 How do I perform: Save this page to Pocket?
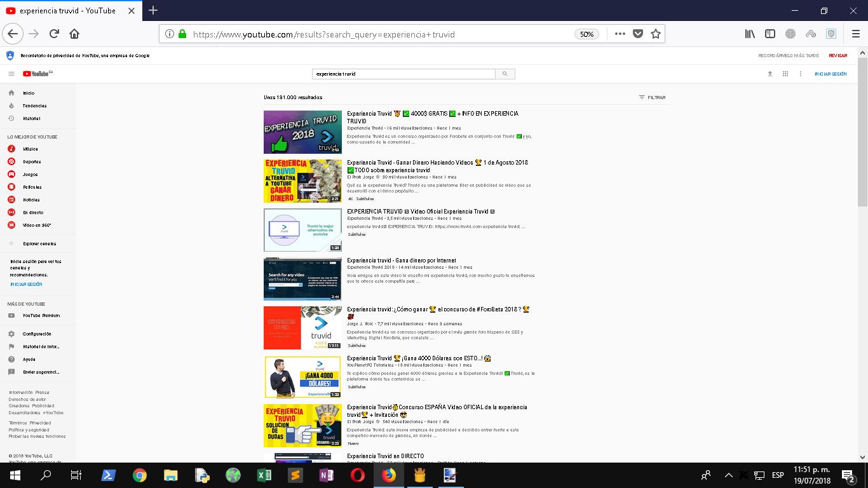point(638,34)
